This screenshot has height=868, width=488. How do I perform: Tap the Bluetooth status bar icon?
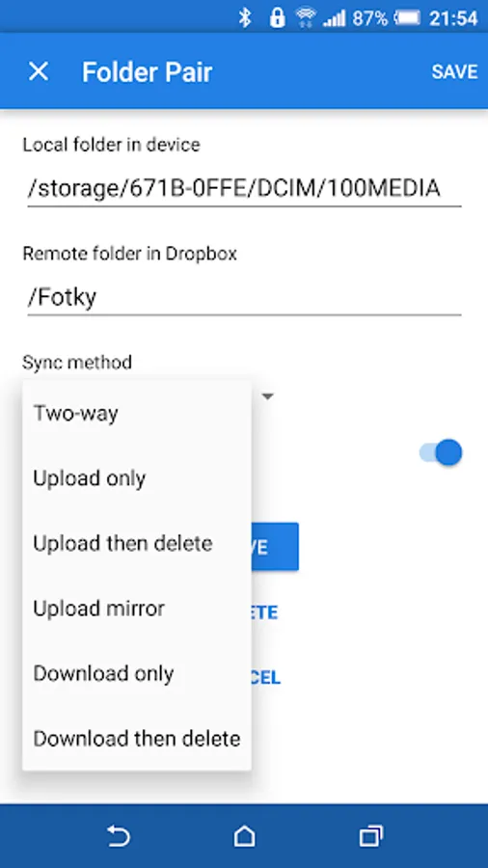click(245, 18)
